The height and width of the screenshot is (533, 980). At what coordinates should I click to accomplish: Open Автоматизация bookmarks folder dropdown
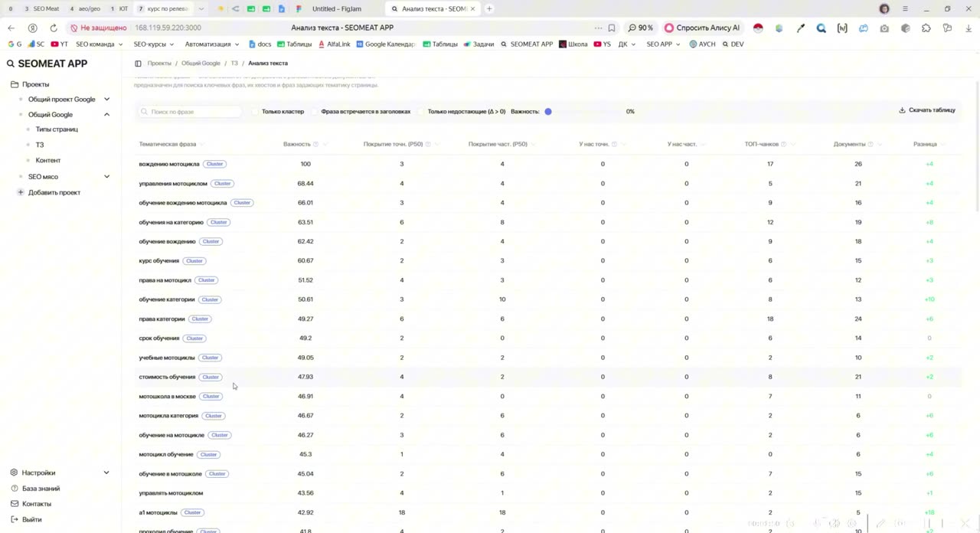tap(212, 44)
